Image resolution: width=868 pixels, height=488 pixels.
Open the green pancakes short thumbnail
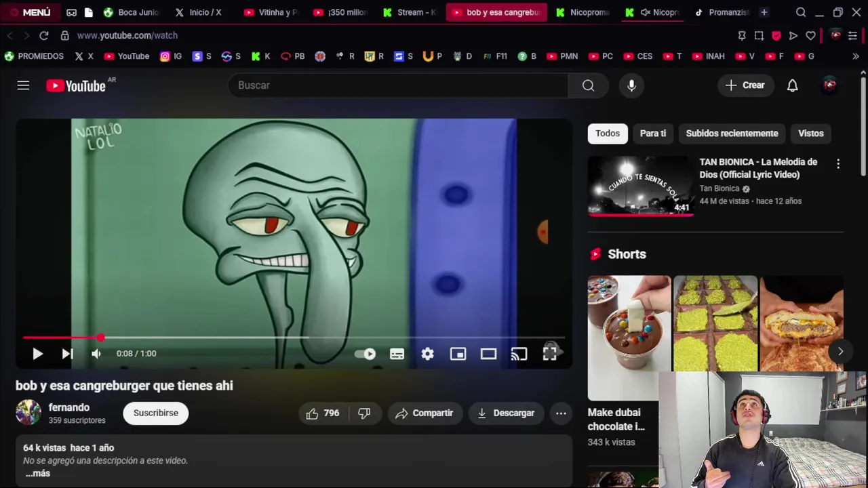click(715, 324)
